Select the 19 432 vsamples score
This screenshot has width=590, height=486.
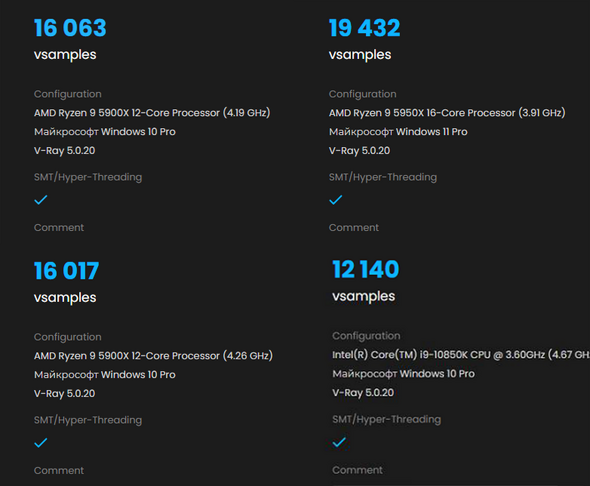pyautogui.click(x=365, y=28)
